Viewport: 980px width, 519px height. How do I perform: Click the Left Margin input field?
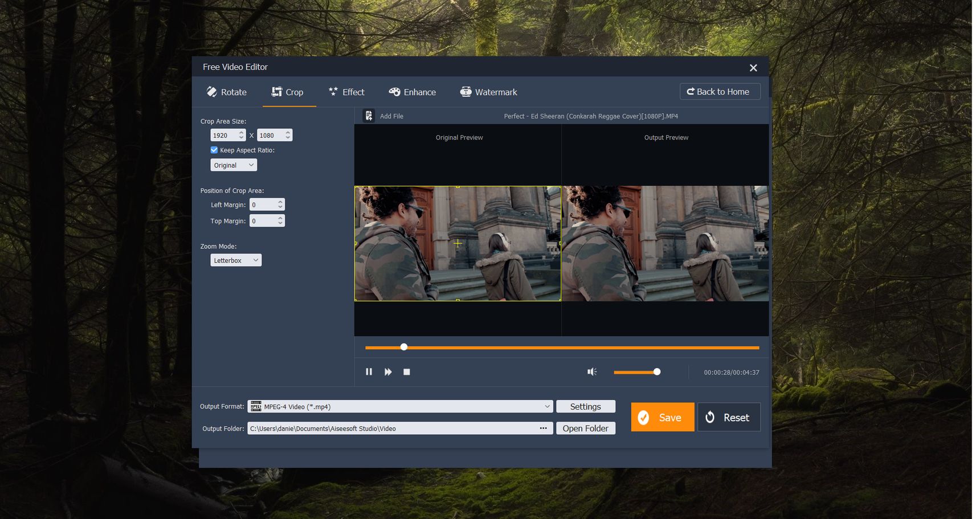(263, 205)
